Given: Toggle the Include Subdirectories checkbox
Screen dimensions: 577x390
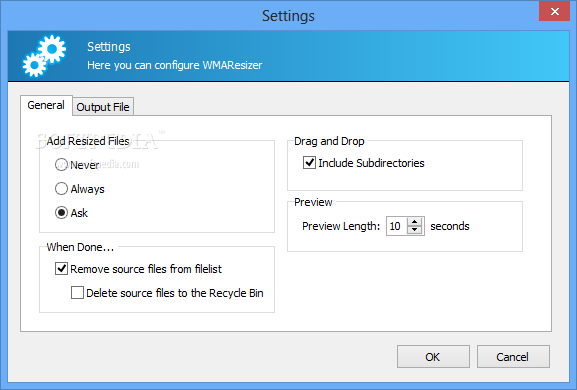Looking at the screenshot, I should click(309, 163).
